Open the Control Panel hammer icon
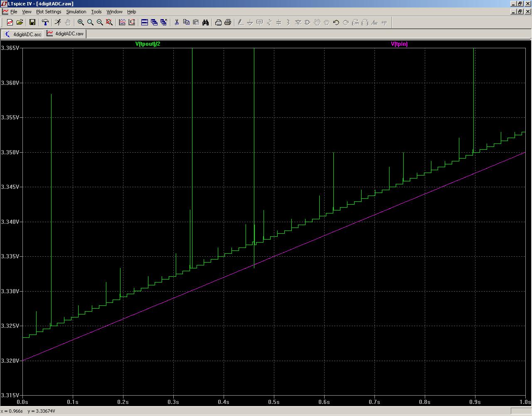This screenshot has width=532, height=416. 45,22
